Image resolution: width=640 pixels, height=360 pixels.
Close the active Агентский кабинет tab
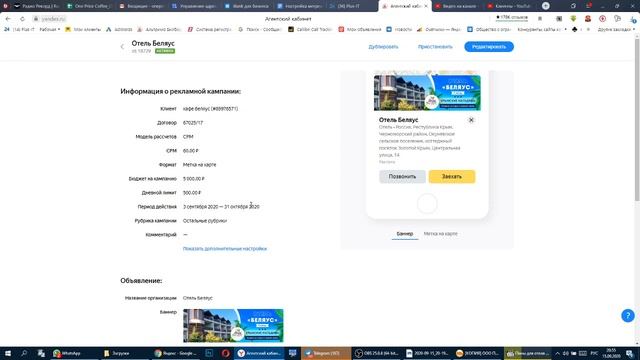pos(426,6)
